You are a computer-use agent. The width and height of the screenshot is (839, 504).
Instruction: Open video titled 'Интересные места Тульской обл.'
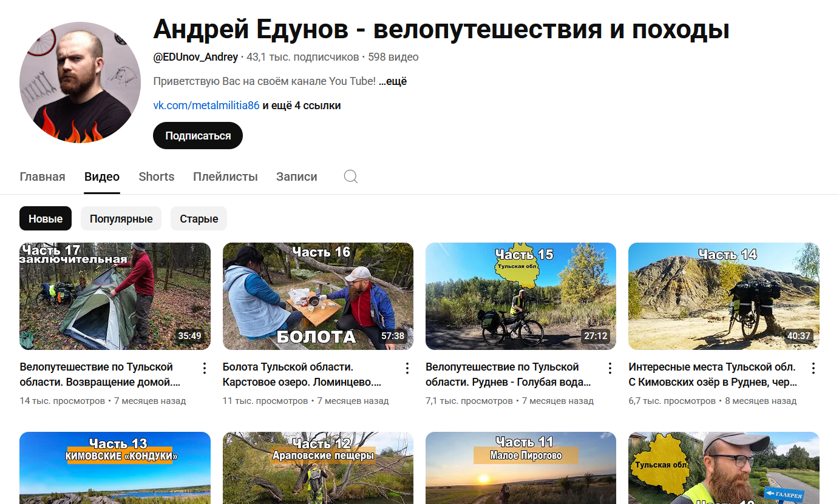click(713, 375)
